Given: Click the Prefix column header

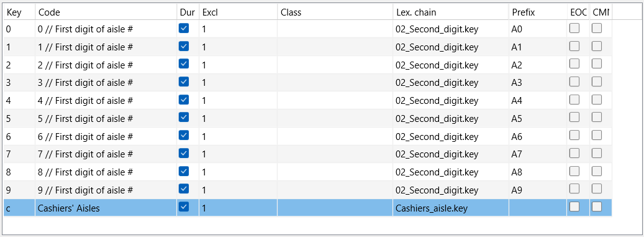Looking at the screenshot, I should 538,12.
